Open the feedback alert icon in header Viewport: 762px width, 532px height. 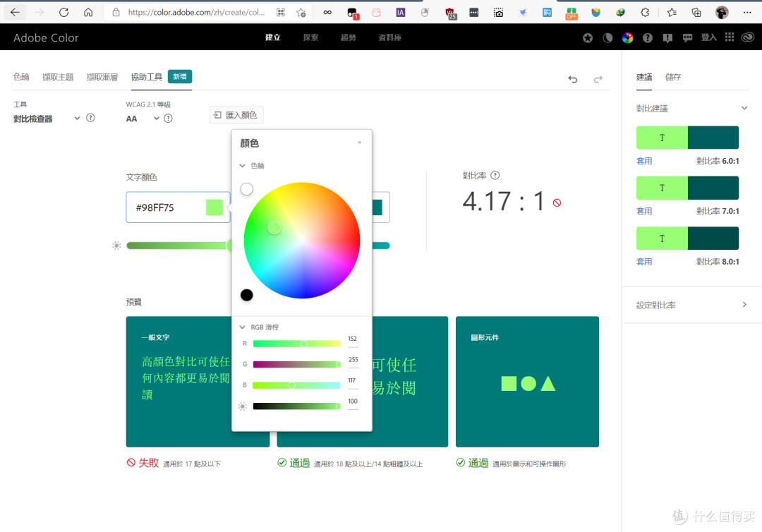coord(667,37)
